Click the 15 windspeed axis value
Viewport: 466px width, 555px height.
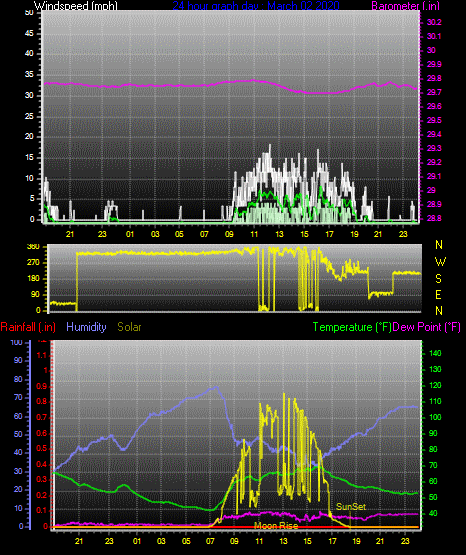[29, 158]
